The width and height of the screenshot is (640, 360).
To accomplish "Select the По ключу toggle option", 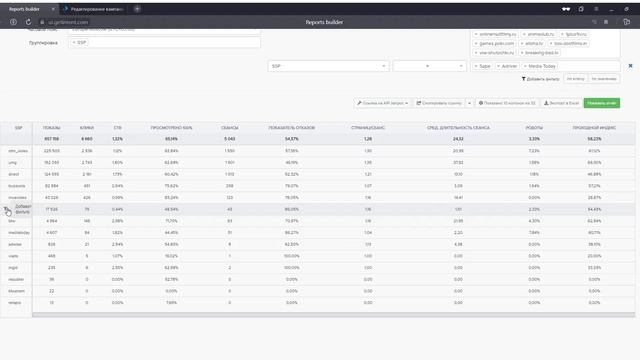I will tap(576, 79).
